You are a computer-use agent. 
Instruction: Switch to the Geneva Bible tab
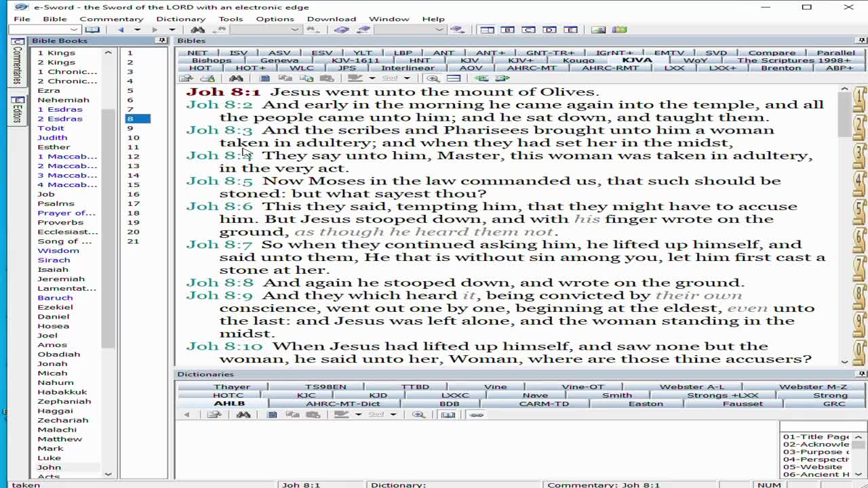pyautogui.click(x=279, y=60)
